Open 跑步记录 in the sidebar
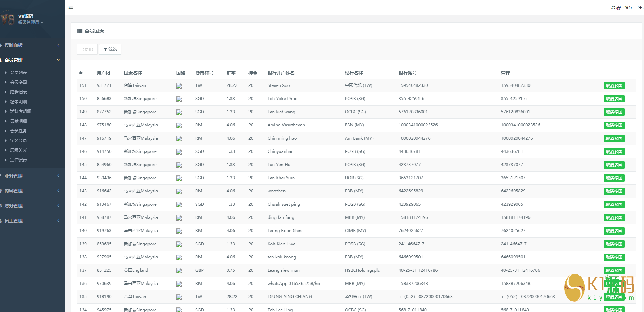This screenshot has height=312, width=644. (x=18, y=92)
